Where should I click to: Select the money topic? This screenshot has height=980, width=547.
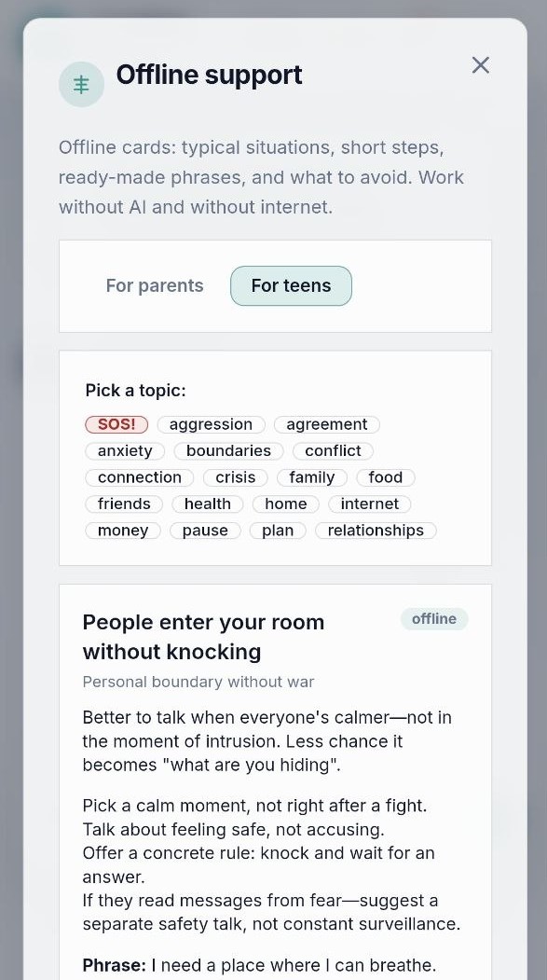(x=123, y=531)
